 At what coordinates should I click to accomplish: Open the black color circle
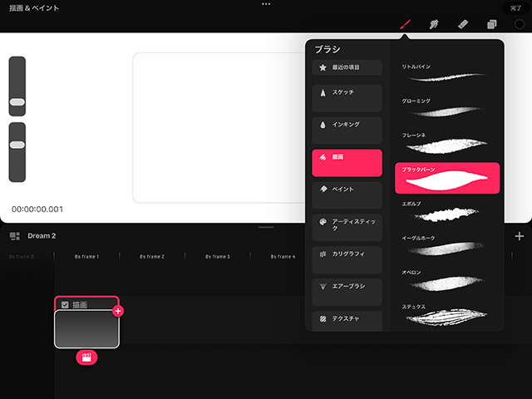pyautogui.click(x=520, y=25)
